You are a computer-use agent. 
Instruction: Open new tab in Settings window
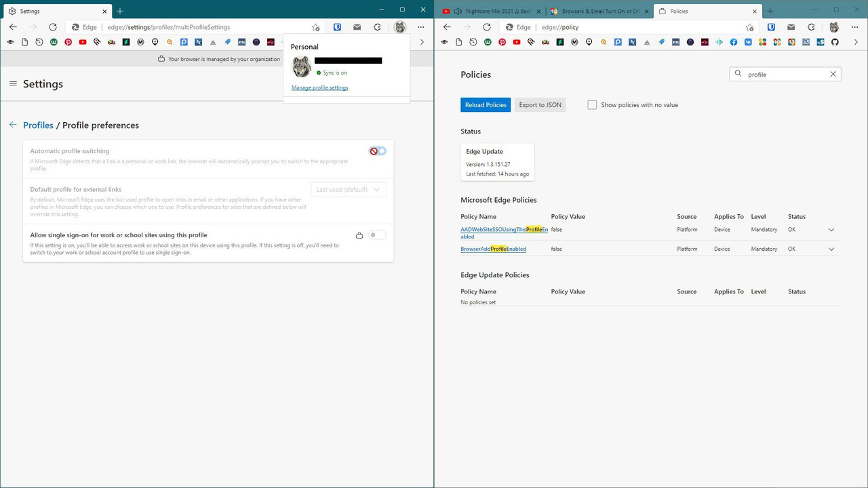[120, 11]
